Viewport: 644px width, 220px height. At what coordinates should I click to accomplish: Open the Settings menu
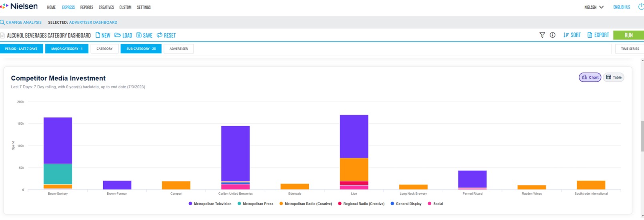click(144, 7)
